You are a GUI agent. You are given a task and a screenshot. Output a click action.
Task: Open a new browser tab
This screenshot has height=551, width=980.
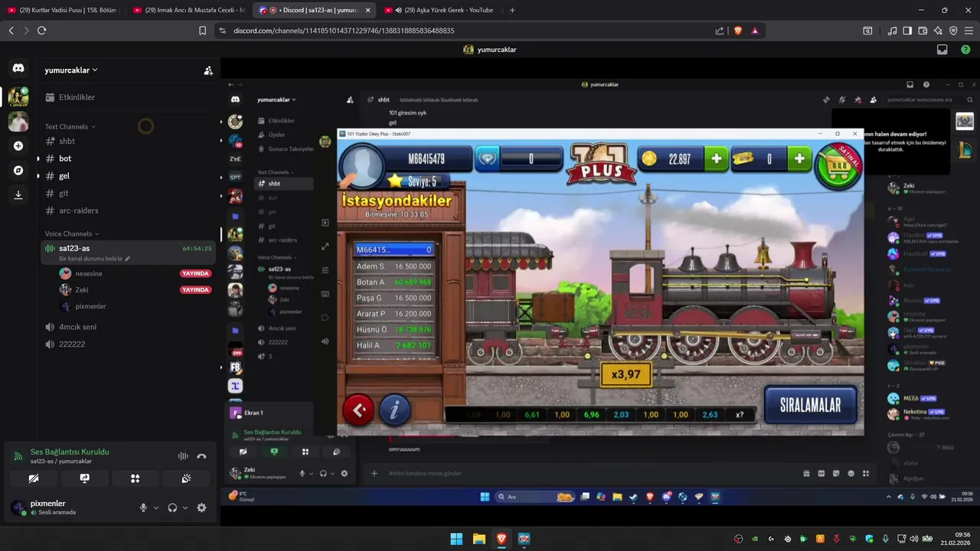click(x=512, y=10)
